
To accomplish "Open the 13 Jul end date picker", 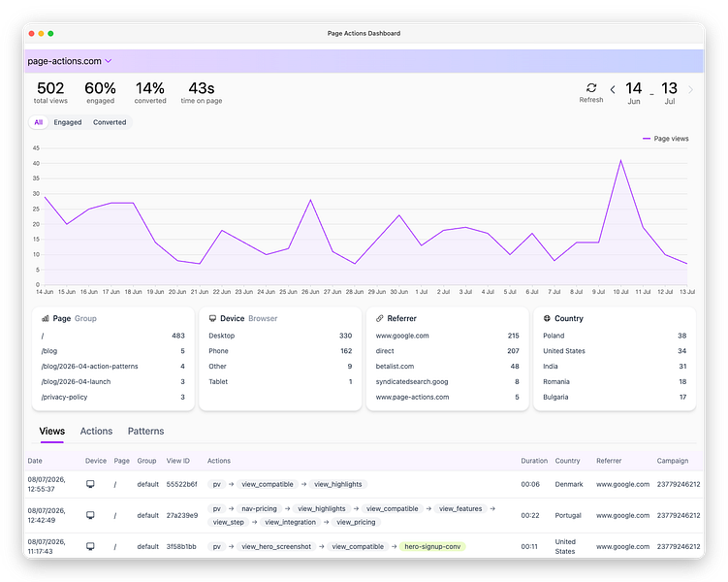I will pyautogui.click(x=670, y=92).
